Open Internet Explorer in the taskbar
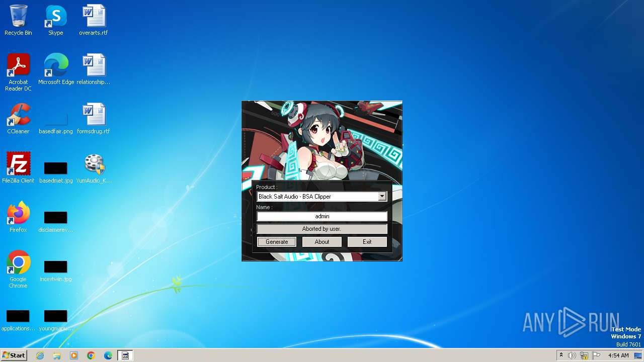 (40, 355)
